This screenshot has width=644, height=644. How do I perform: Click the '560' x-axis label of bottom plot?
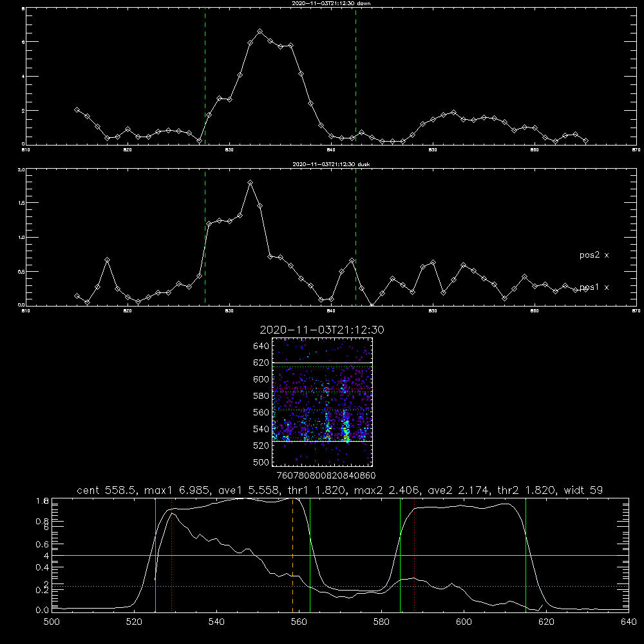[x=299, y=622]
